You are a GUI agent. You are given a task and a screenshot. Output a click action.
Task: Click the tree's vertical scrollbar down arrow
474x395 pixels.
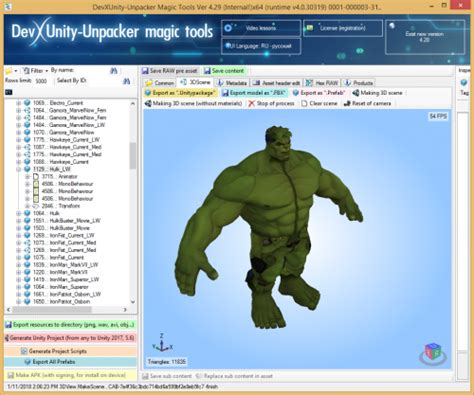133,302
